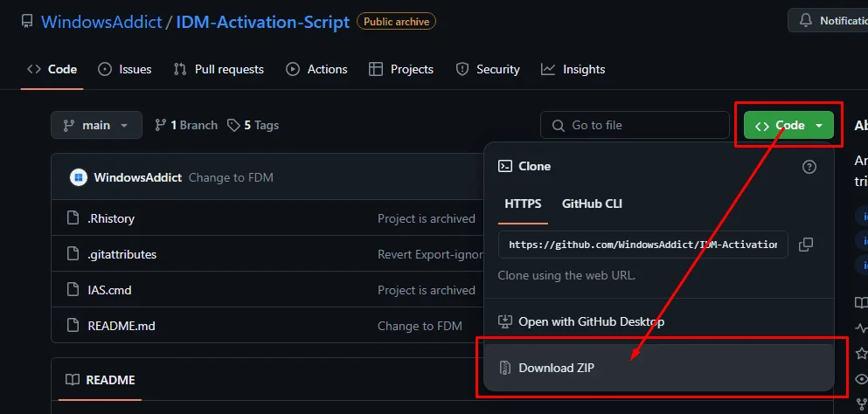This screenshot has width=868, height=414.
Task: Open the WindowsAddict owner profile link
Action: click(x=102, y=22)
